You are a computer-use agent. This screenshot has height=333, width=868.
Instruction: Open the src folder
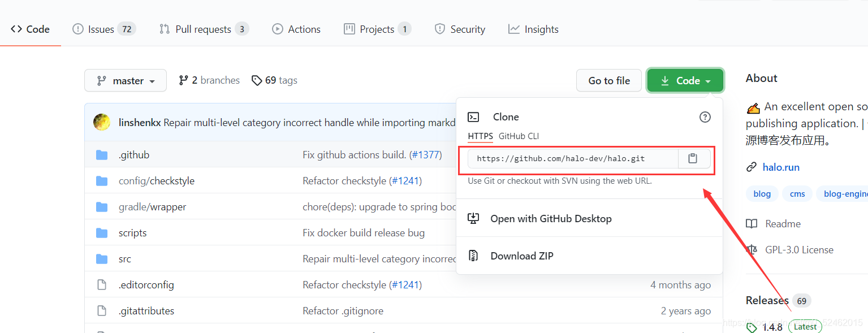tap(124, 259)
